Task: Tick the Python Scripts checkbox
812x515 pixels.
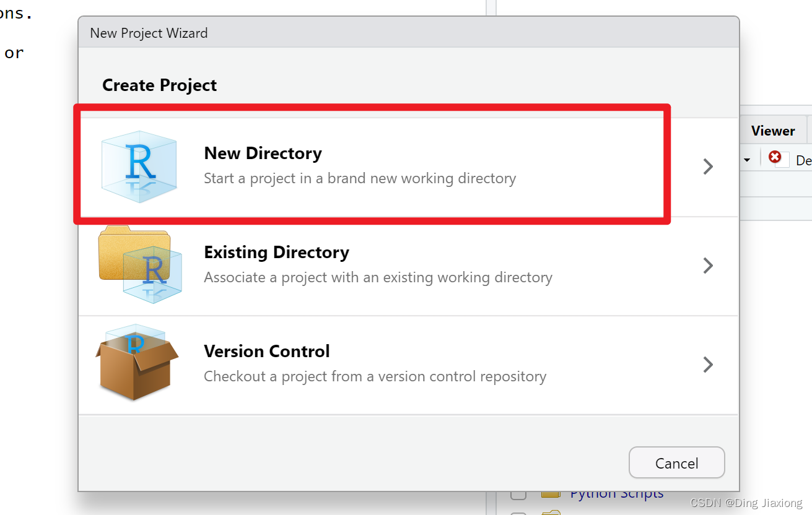Action: point(518,495)
